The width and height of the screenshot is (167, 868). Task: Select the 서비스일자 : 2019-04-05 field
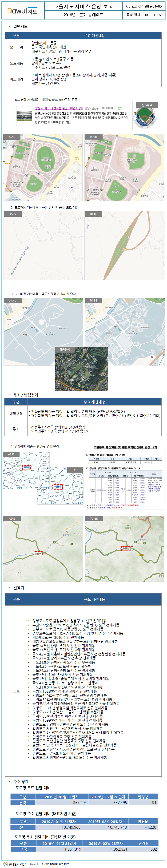point(143,6)
